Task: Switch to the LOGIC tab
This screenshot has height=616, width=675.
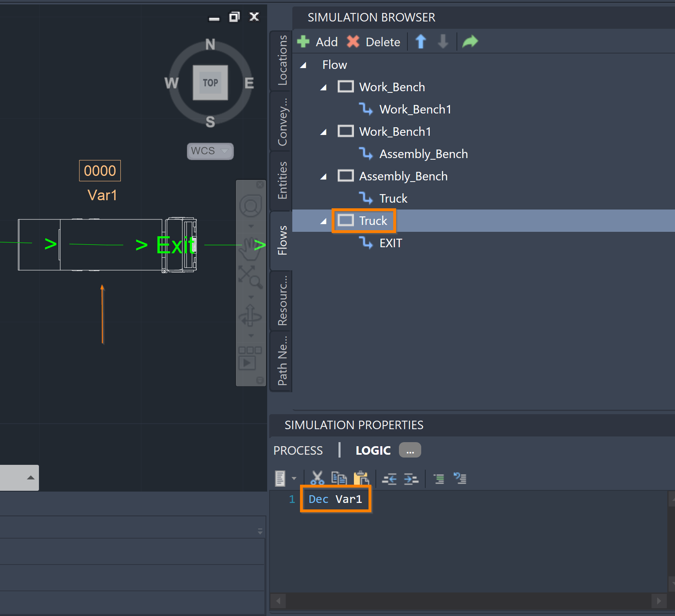Action: [373, 450]
